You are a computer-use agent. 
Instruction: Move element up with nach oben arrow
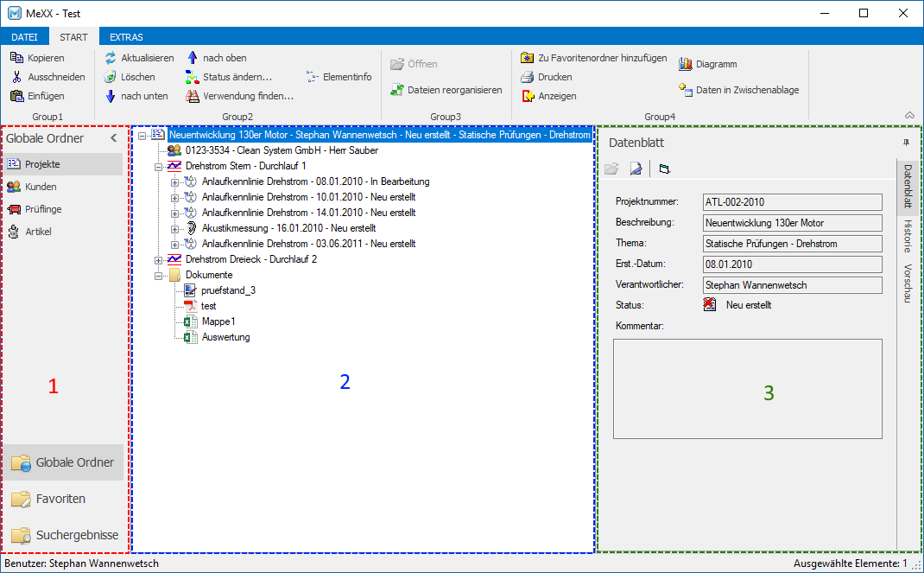click(x=193, y=58)
